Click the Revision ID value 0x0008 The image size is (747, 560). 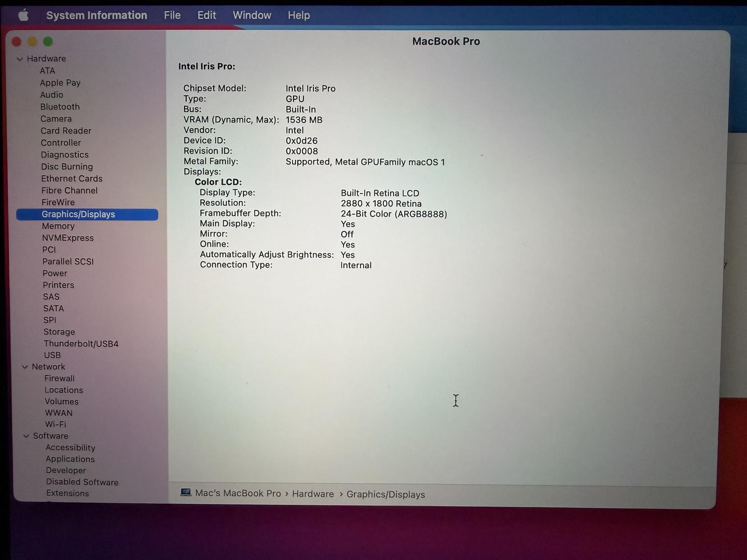point(302,151)
